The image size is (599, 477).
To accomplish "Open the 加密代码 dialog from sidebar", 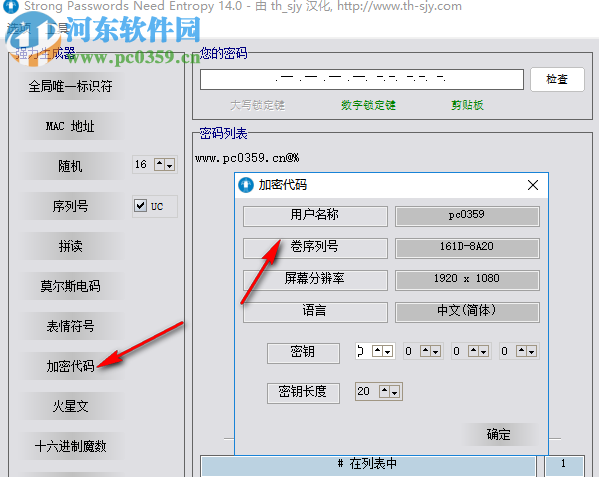I will click(70, 366).
